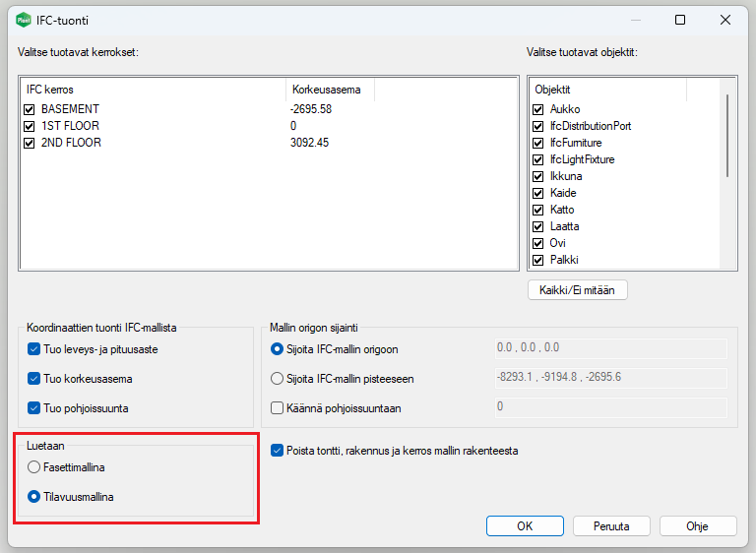This screenshot has width=756, height=553.
Task: Click the Kaikki/Ei mitään button
Action: (x=578, y=290)
